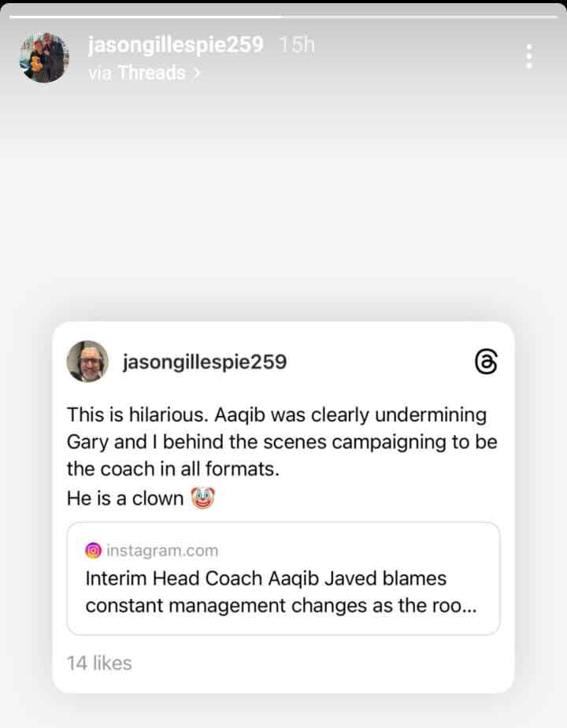The width and height of the screenshot is (567, 728).
Task: Open the Aaqib Javed article link preview
Action: point(283,578)
